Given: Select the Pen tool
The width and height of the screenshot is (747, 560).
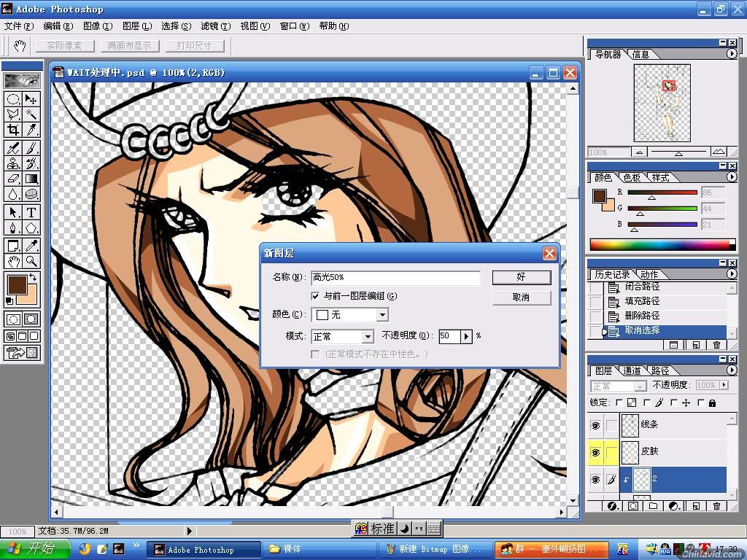Looking at the screenshot, I should click(13, 227).
